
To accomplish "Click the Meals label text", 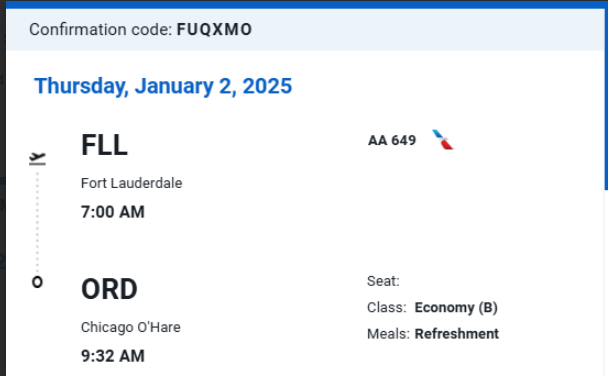I will tap(388, 334).
